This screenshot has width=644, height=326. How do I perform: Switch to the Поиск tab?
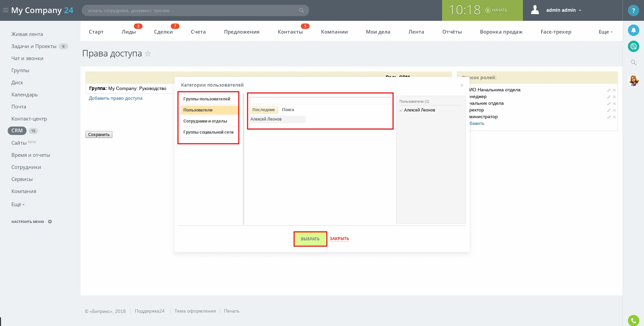[288, 110]
